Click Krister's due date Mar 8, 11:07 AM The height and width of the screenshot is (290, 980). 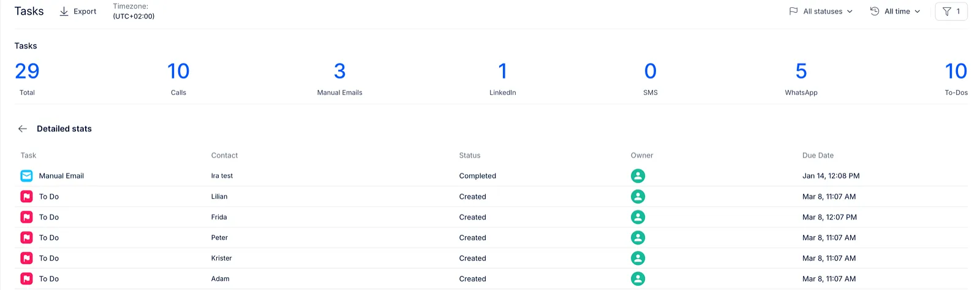coord(829,258)
